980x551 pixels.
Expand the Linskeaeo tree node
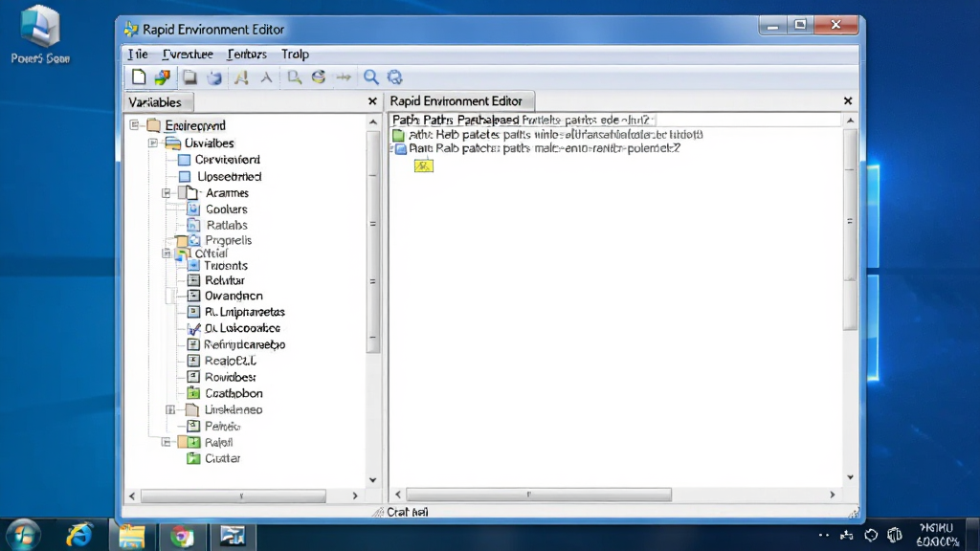[x=170, y=409]
